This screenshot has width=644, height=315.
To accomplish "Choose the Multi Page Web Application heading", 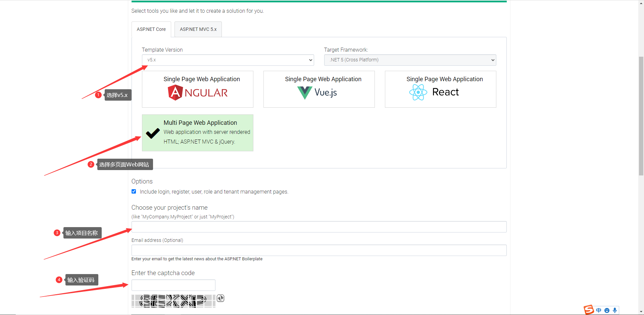I will pyautogui.click(x=200, y=123).
